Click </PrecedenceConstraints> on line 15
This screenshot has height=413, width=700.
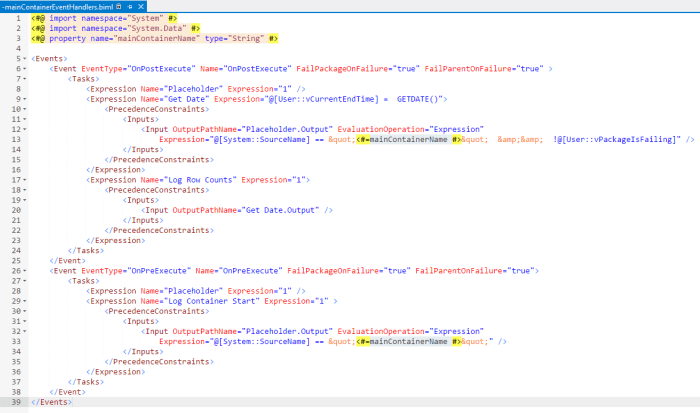[x=159, y=159]
